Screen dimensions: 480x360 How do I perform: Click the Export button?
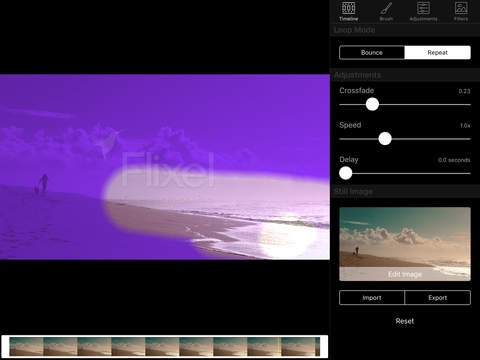(x=438, y=298)
